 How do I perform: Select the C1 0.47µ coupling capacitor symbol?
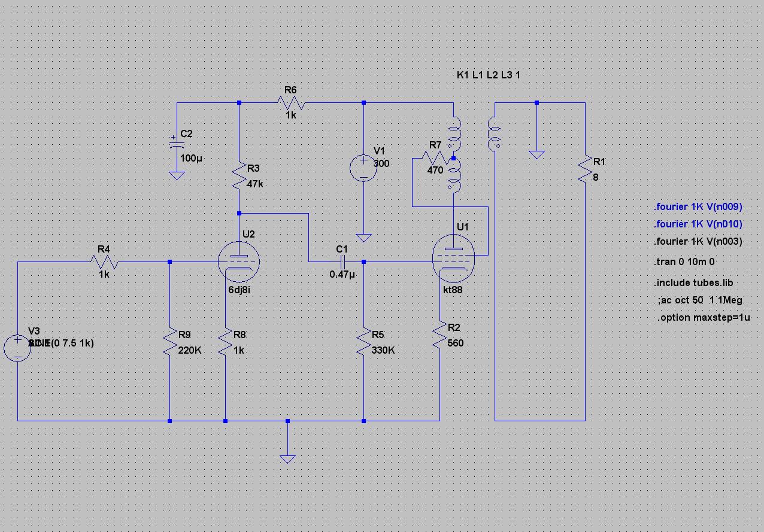(x=342, y=262)
